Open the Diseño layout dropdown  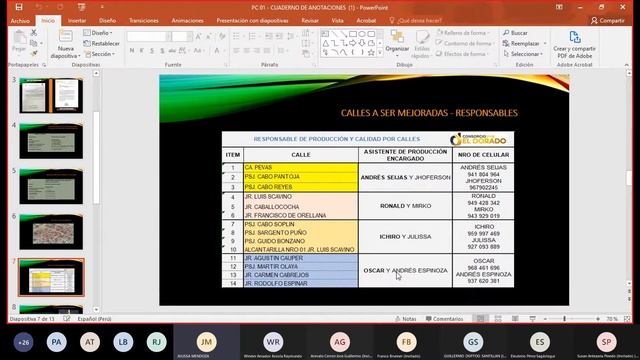[98, 33]
